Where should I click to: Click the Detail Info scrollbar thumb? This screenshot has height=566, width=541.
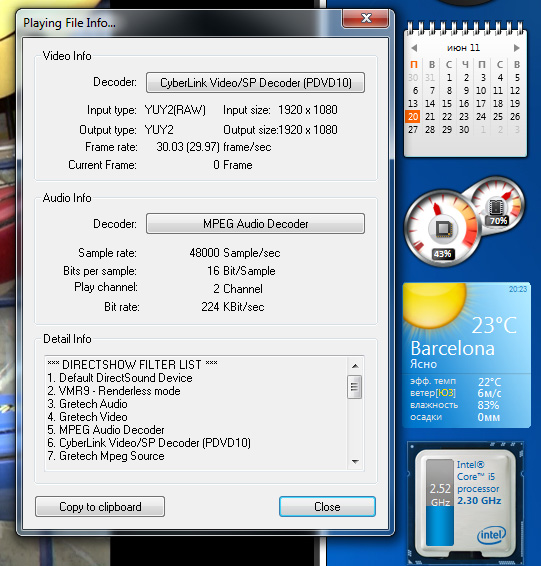point(354,387)
